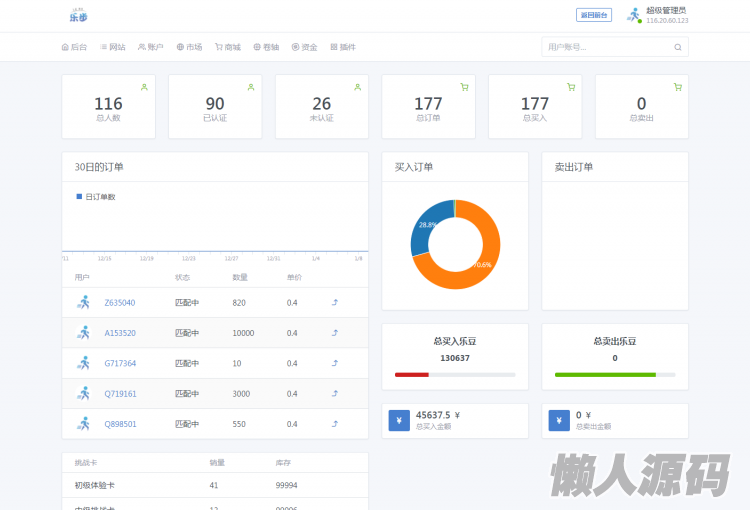Click the cart icon on 总订单 card
Screen dimensions: 750x510
(x=464, y=87)
